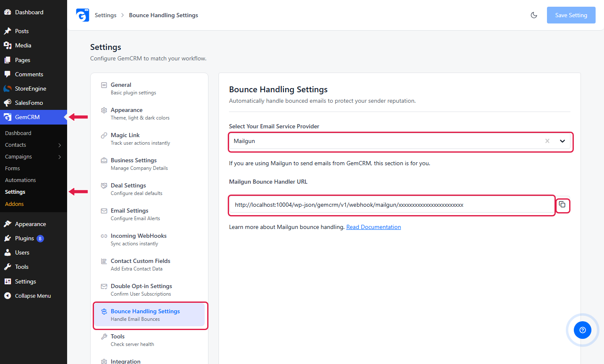Click the GemCRM logo in header
This screenshot has height=364, width=604.
(82, 15)
